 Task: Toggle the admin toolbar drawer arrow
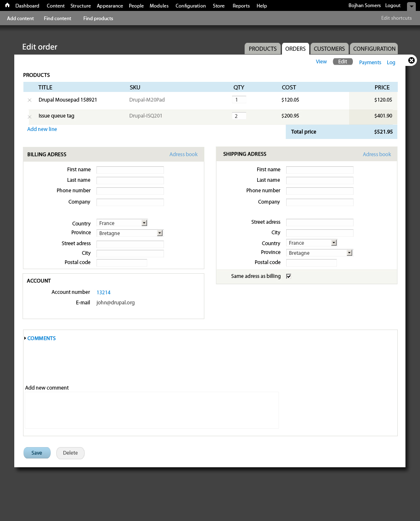tap(411, 7)
